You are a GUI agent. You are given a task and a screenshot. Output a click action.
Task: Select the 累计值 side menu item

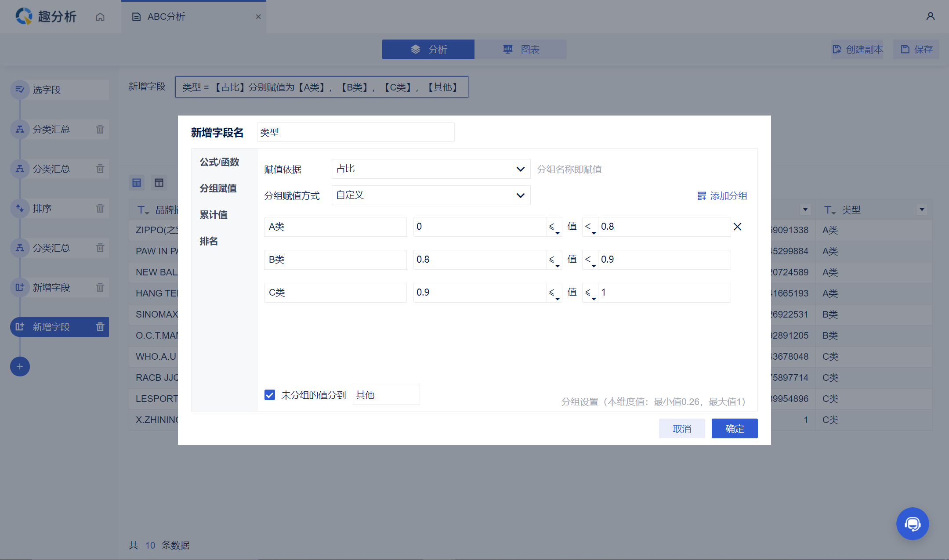214,215
